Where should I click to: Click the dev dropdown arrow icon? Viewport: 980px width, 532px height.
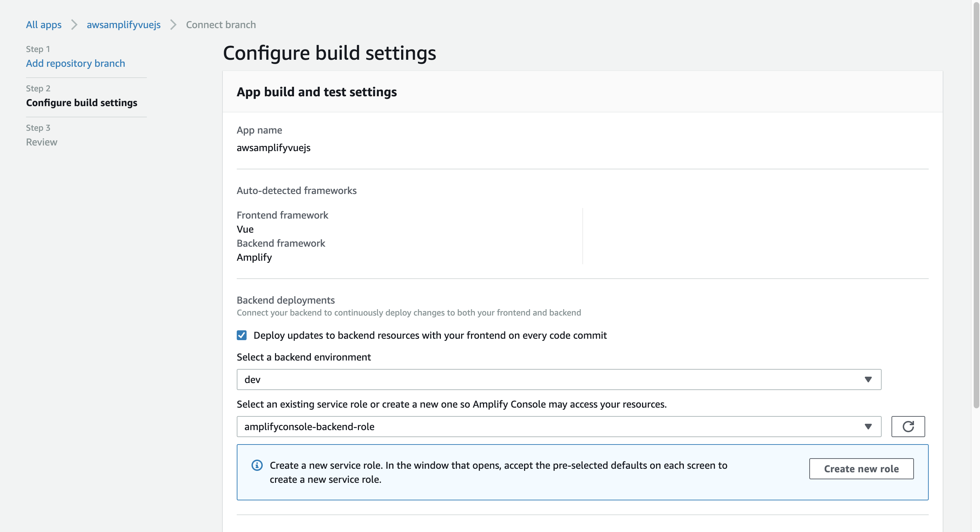click(x=868, y=379)
